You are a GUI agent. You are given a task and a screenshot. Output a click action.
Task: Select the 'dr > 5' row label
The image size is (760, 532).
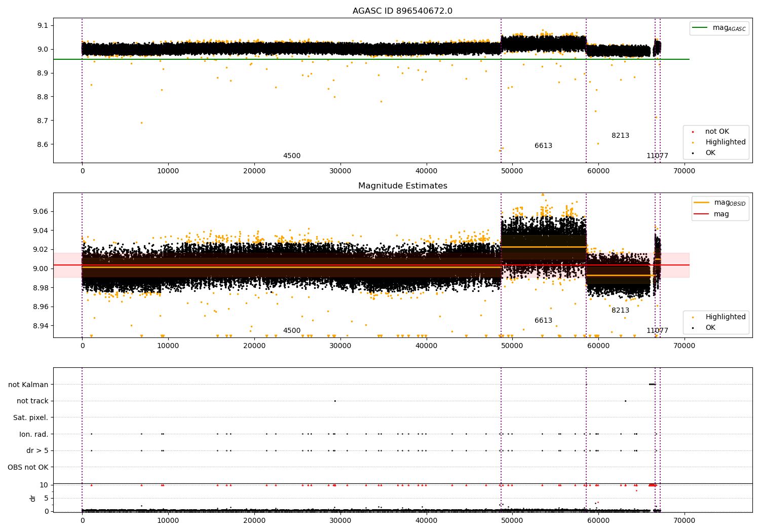pyautogui.click(x=37, y=450)
